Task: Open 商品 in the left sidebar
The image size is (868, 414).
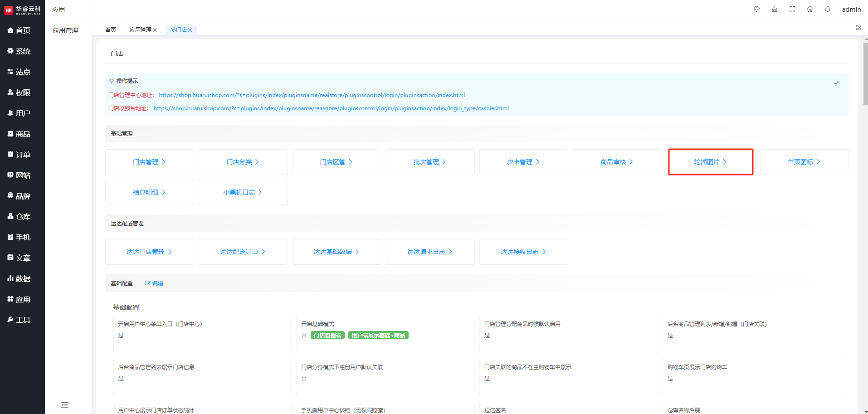Action: point(23,134)
